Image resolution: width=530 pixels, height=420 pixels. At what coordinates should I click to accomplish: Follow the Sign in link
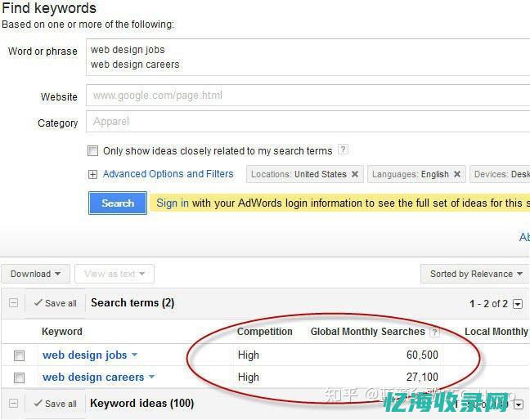(x=173, y=203)
